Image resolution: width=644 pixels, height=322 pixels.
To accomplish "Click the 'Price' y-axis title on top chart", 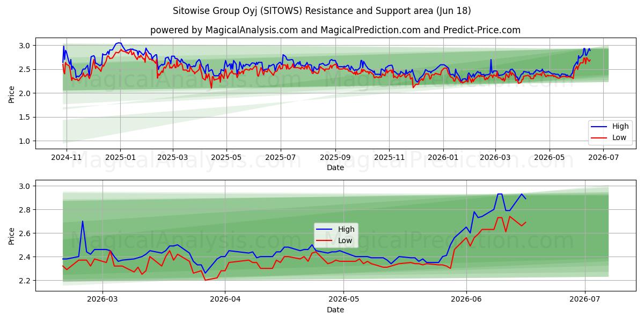I will click(x=12, y=94).
